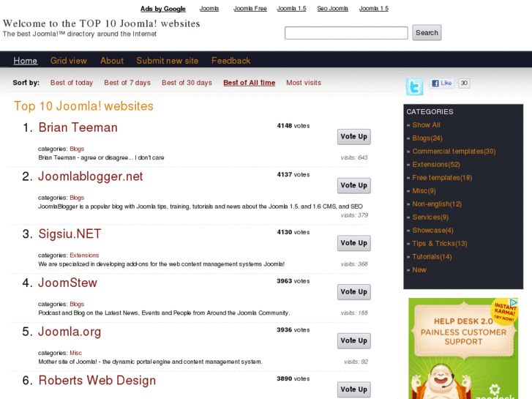The image size is (532, 399).
Task: Open the About page
Action: pos(112,61)
